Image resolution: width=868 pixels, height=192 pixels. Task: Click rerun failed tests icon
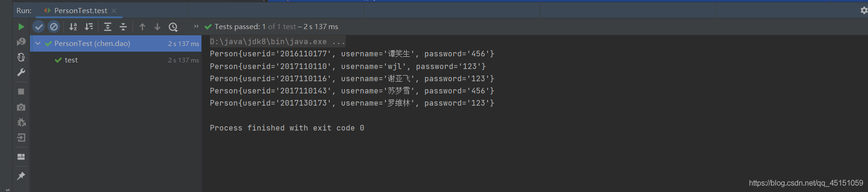tap(21, 42)
